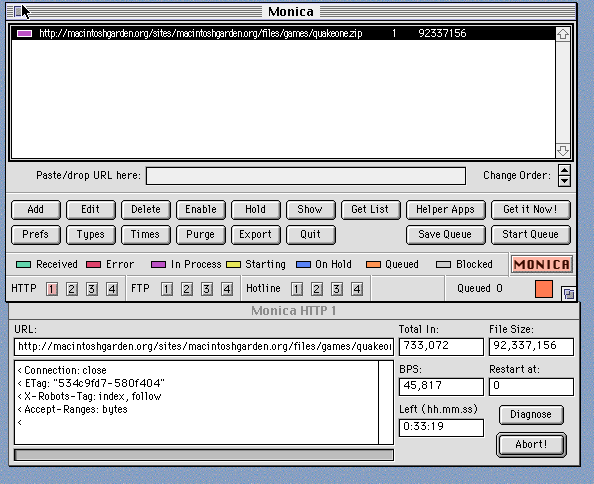Image resolution: width=594 pixels, height=484 pixels.
Task: Click the BPS value field
Action: [441, 387]
